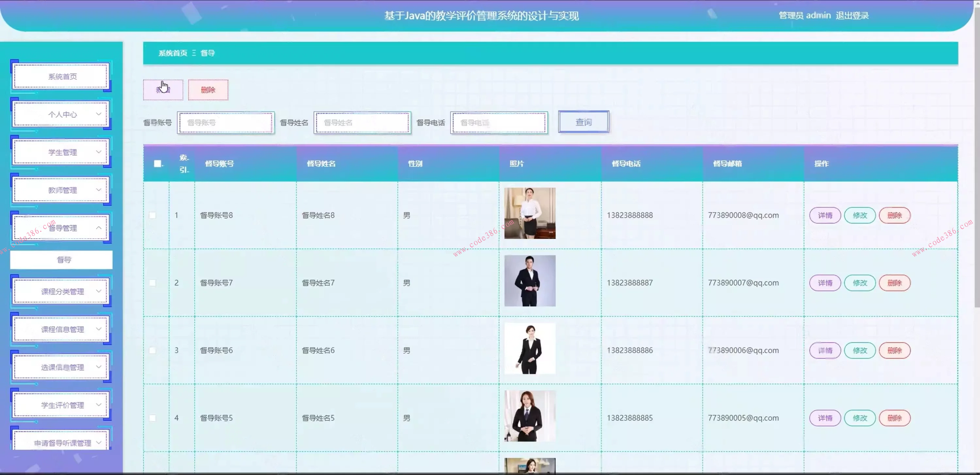Check the row 1 checkbox
The height and width of the screenshot is (475, 980).
point(153,215)
